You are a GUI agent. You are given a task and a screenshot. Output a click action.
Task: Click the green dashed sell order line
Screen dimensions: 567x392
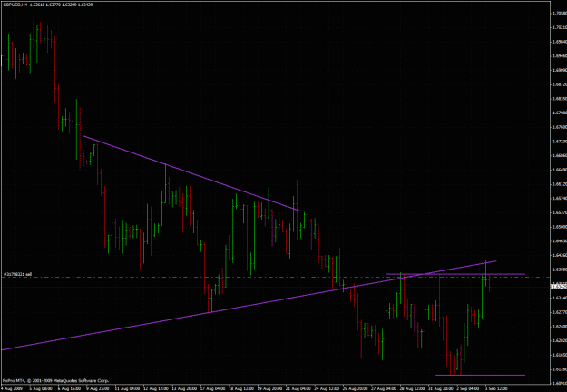[x=275, y=278]
